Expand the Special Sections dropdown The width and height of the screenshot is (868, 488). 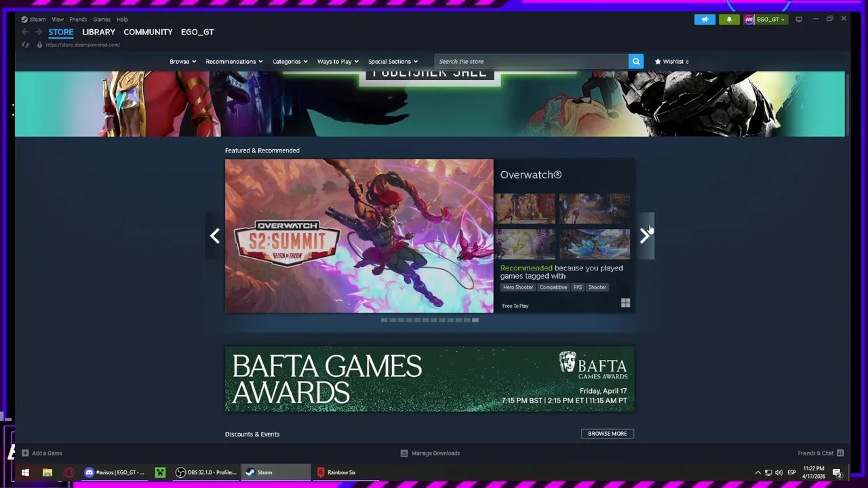pos(393,62)
